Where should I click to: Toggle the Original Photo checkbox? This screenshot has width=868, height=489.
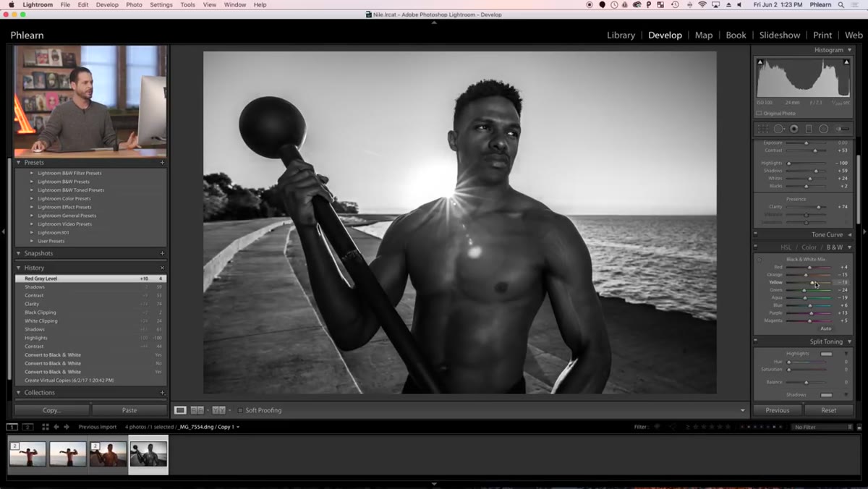(x=759, y=114)
